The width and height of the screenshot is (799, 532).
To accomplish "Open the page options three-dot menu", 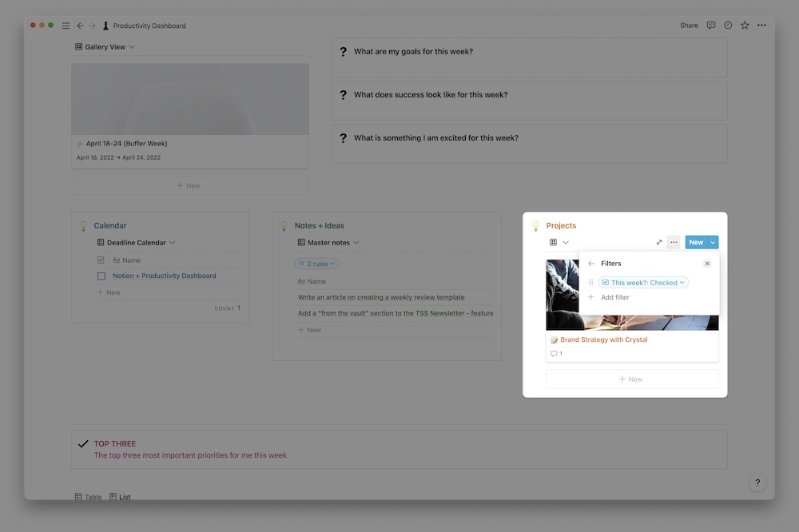I will (761, 25).
